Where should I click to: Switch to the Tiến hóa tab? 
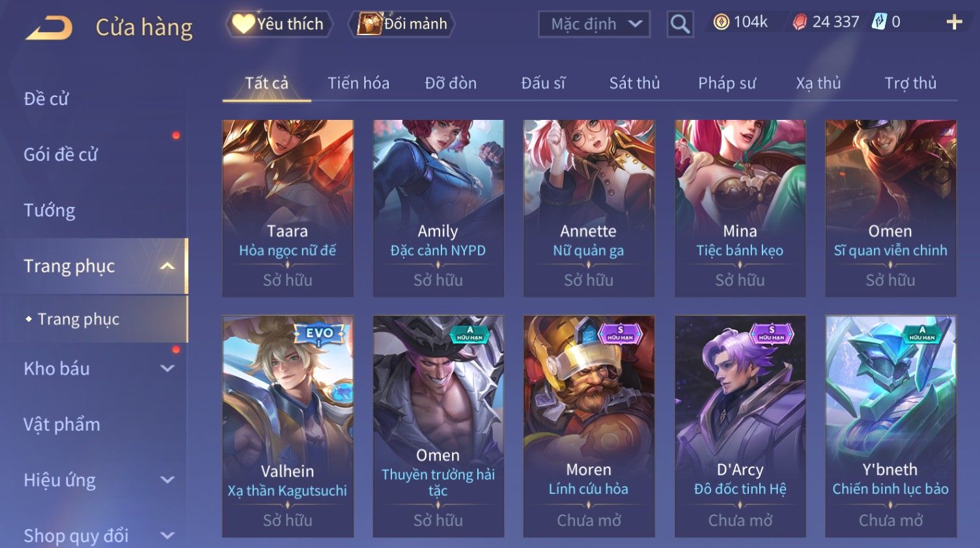click(x=358, y=83)
